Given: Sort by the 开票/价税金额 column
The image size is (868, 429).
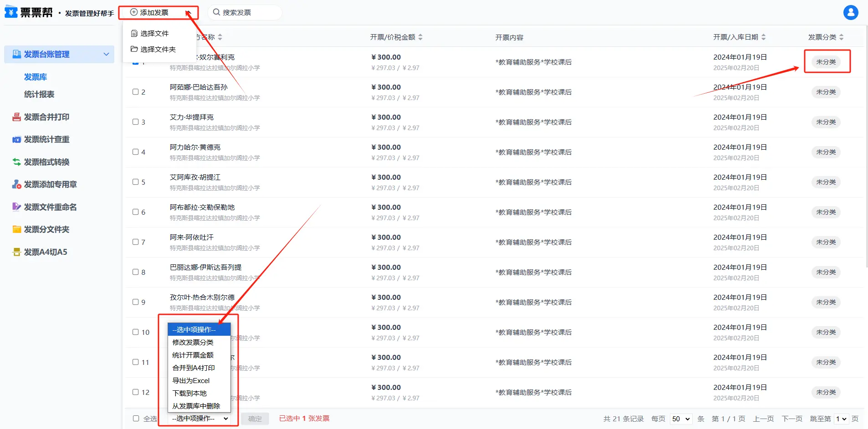Looking at the screenshot, I should point(396,37).
